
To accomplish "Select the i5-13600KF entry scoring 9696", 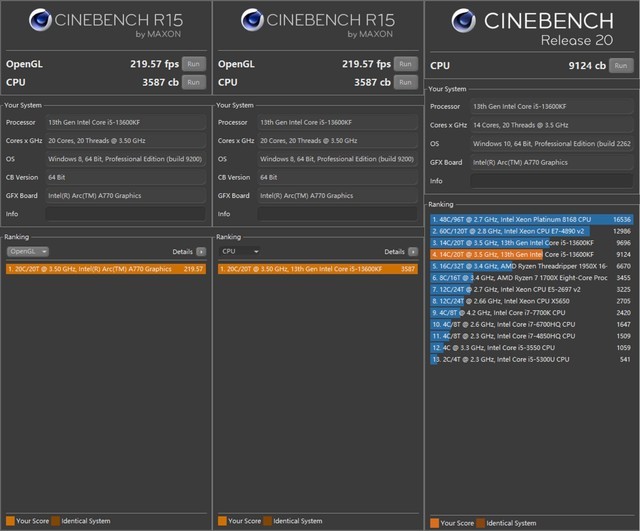I will click(531, 243).
